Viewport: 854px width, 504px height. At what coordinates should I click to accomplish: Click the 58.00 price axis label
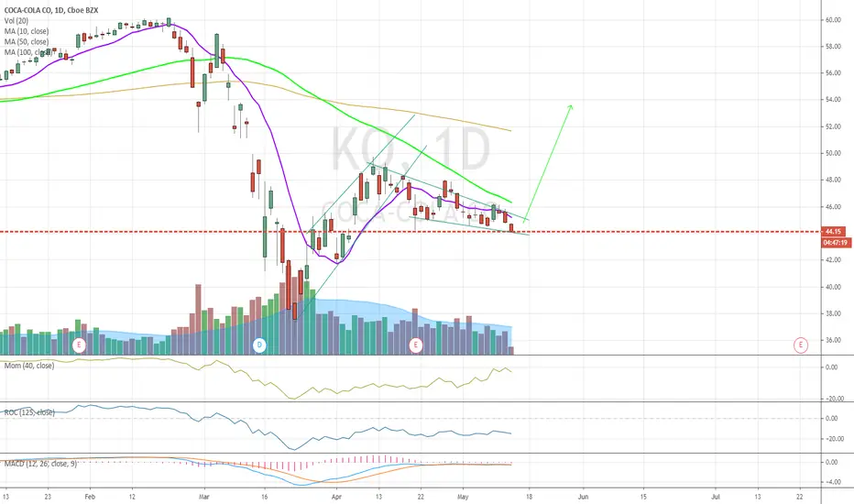[833, 47]
